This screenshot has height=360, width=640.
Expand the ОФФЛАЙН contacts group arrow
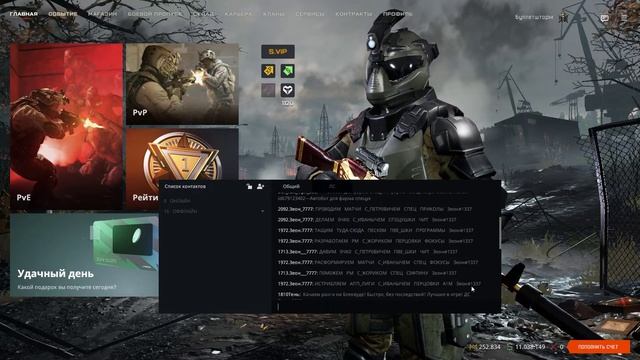click(262, 211)
